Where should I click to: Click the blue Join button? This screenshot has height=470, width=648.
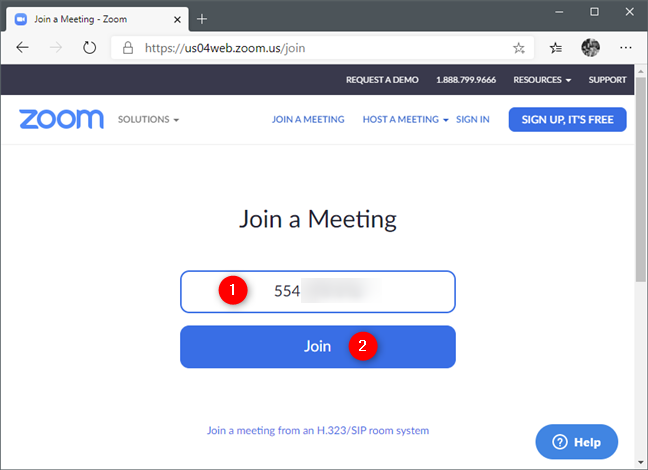point(318,346)
